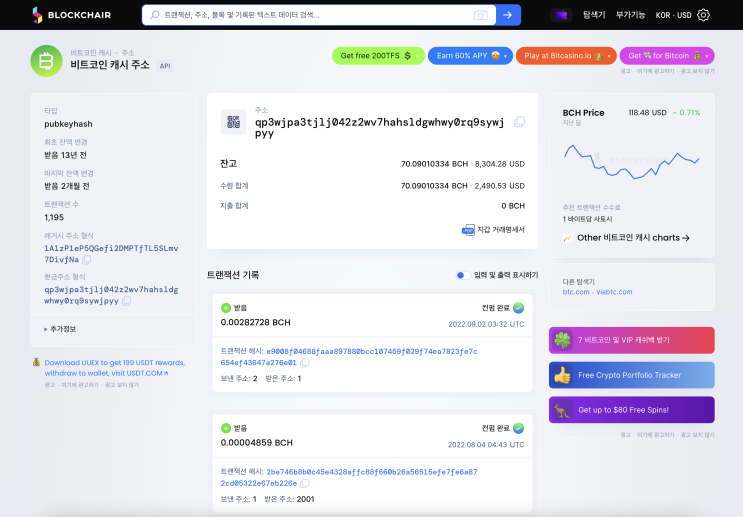The width and height of the screenshot is (743, 517).
Task: Click confirmed checkmark for 2022.09.02 transaction
Action: (x=518, y=308)
